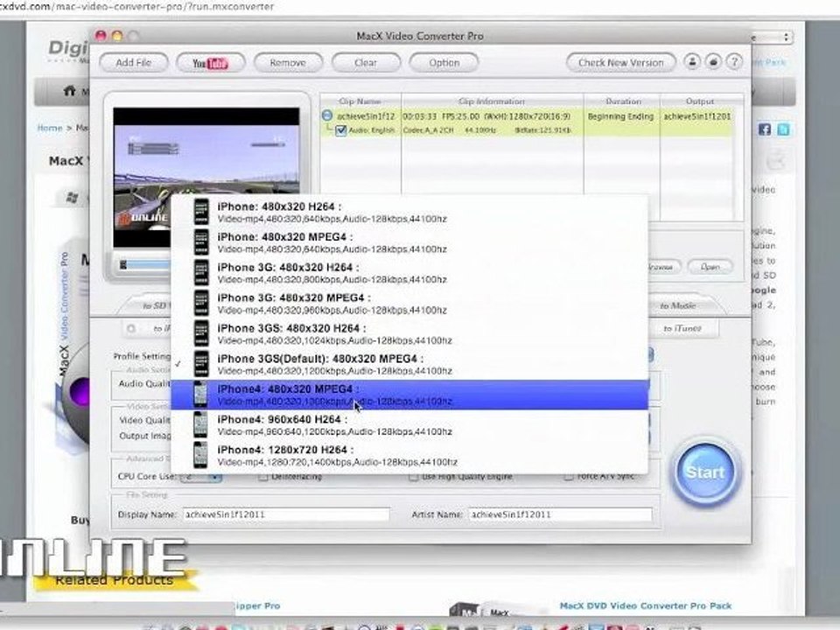Viewport: 840px width, 630px height.
Task: Pick the iPhone 3GS(Default) 480x320 MPEG4 profile
Action: pos(409,364)
